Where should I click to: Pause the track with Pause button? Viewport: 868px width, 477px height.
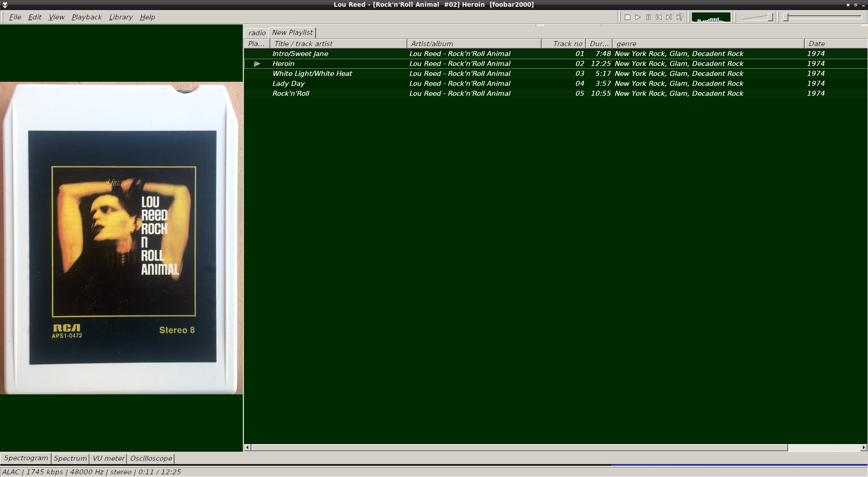(x=648, y=17)
